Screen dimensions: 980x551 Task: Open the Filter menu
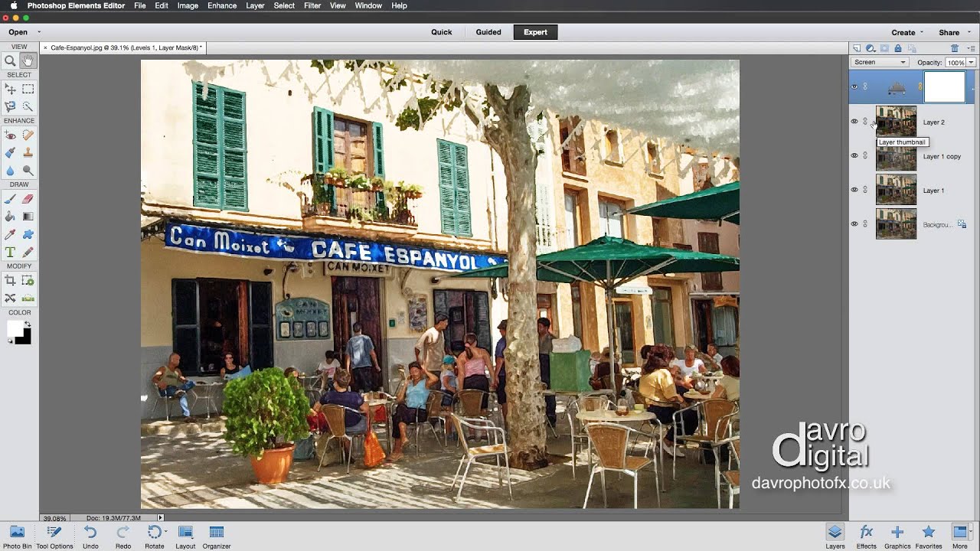coord(312,5)
